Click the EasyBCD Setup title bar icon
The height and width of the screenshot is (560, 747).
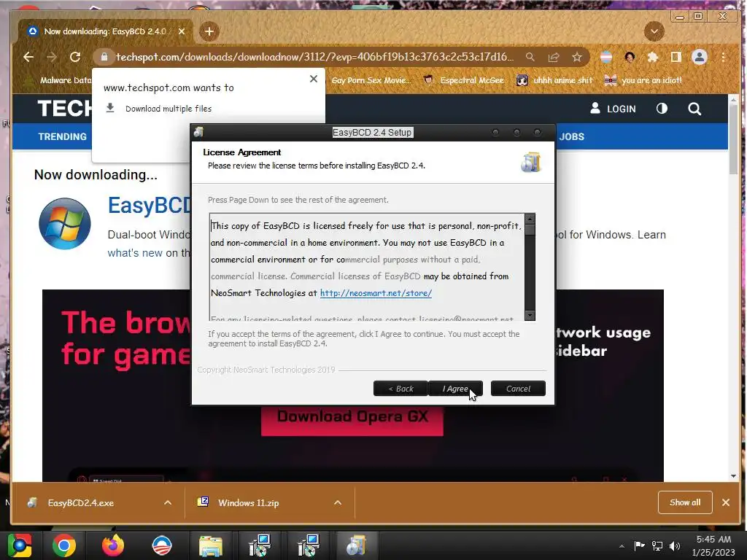click(199, 133)
